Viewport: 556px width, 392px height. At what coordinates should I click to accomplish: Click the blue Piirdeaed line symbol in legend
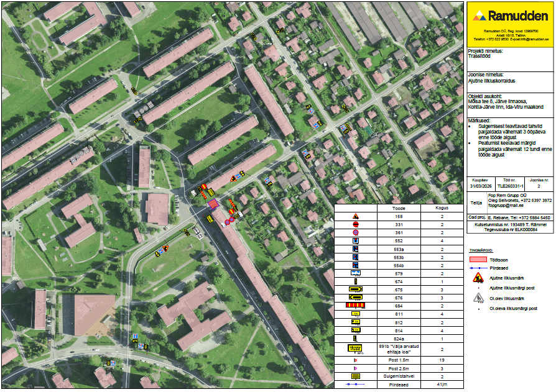pyautogui.click(x=478, y=268)
